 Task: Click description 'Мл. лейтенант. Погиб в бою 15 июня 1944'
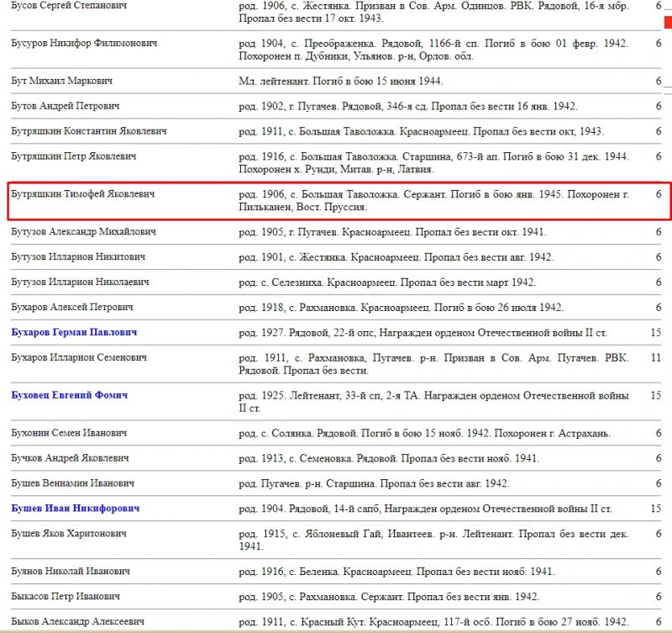click(341, 81)
